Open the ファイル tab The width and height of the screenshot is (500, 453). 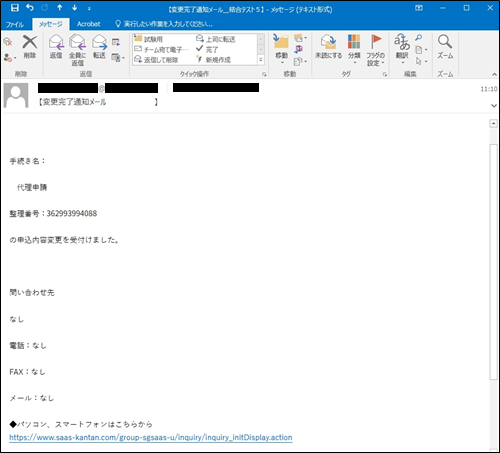15,24
